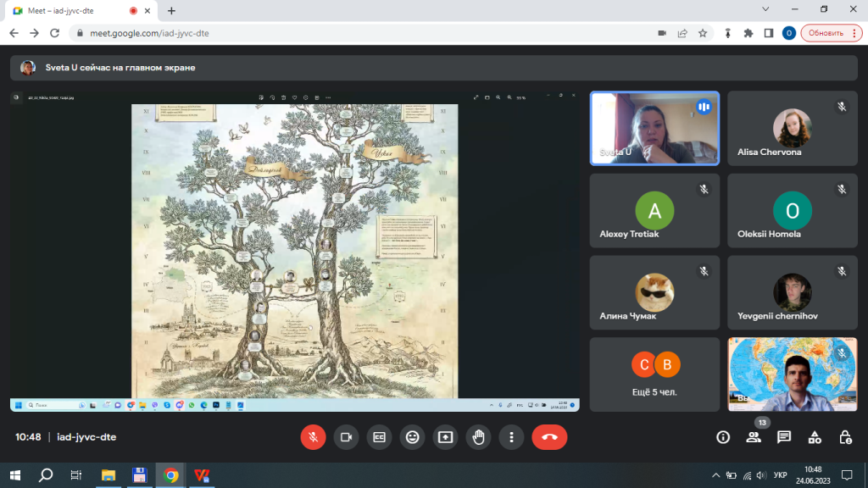Show hidden icons in Windows system tray
Screen dimensions: 868x488
[x=715, y=474]
